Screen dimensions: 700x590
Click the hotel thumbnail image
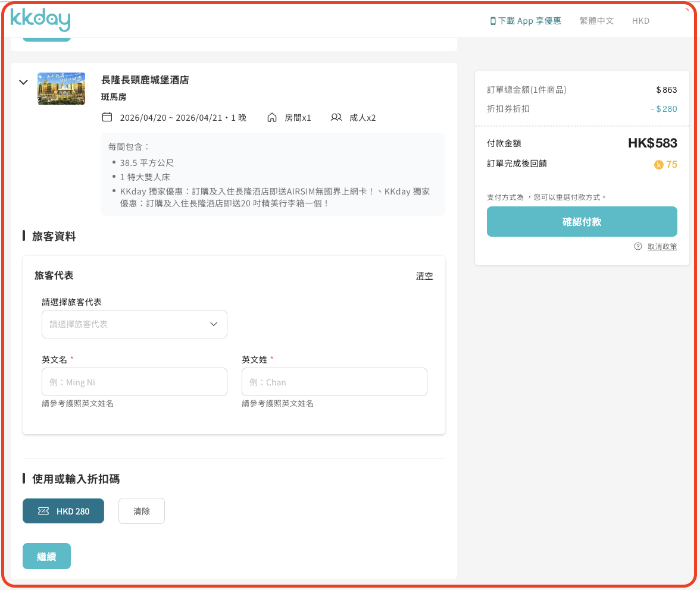[x=61, y=89]
